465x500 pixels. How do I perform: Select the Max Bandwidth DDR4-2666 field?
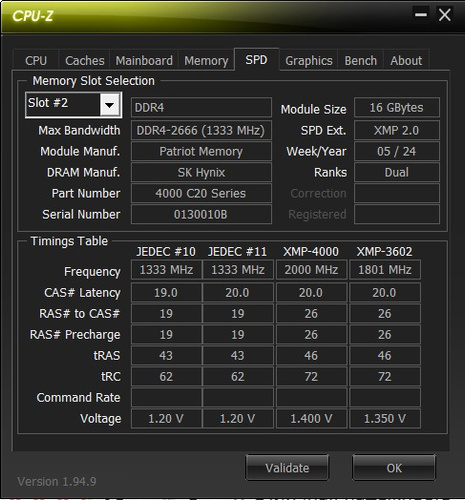click(x=201, y=130)
